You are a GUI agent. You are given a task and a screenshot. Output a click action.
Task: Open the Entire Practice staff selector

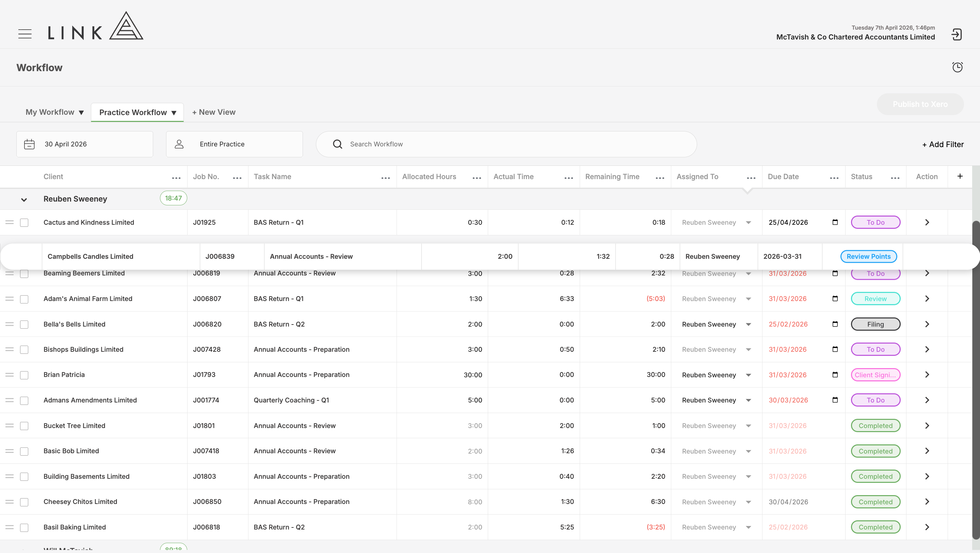click(x=234, y=144)
